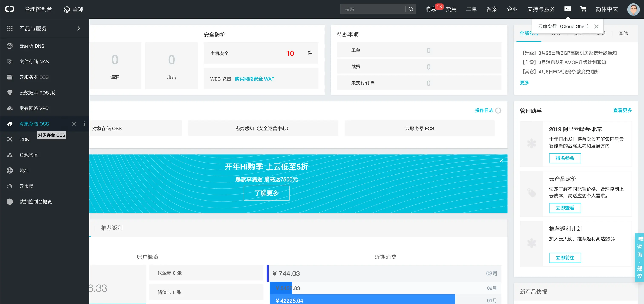Remove 对象存储 OSS from sidebar with X
The height and width of the screenshot is (304, 644).
point(74,124)
